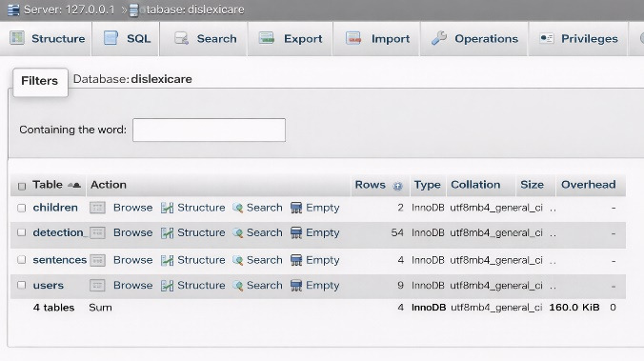Click the Structure icon in children row

coord(167,209)
